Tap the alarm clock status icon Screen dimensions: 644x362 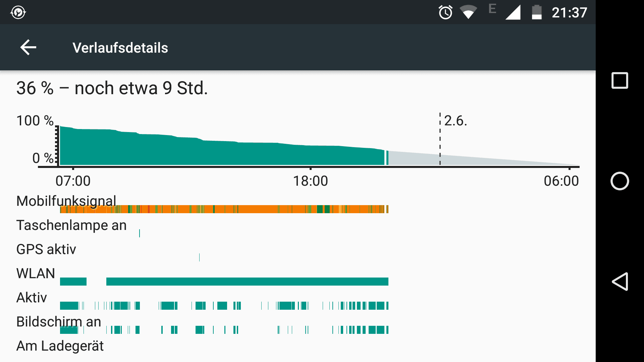tap(445, 12)
